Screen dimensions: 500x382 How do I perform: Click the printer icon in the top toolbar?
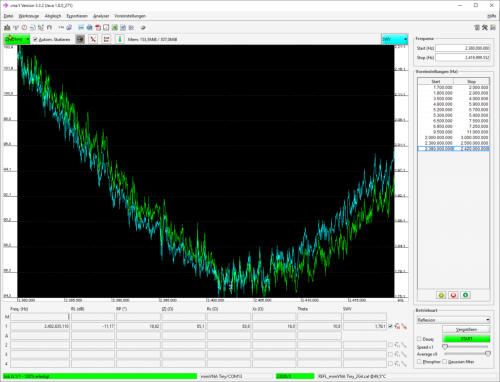point(89,28)
